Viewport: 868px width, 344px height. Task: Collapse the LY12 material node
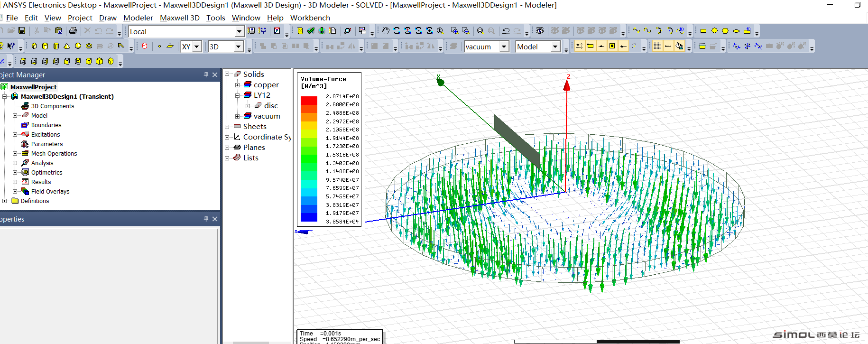tap(238, 95)
